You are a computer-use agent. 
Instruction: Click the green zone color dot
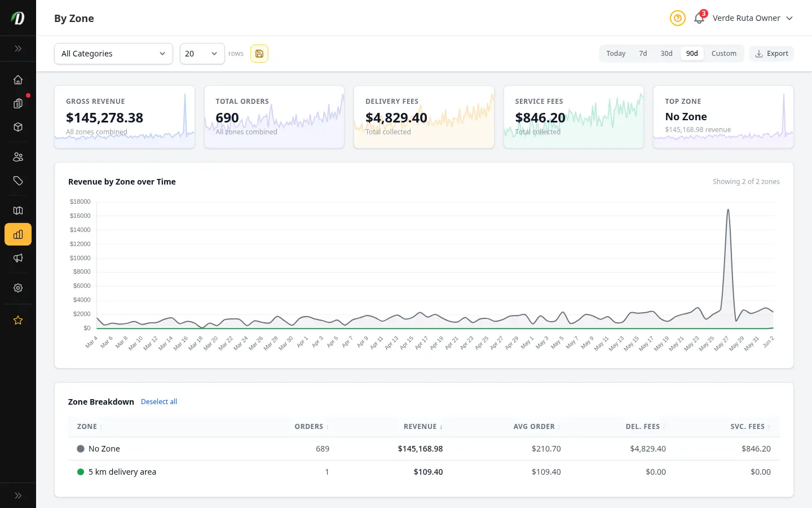pos(81,472)
